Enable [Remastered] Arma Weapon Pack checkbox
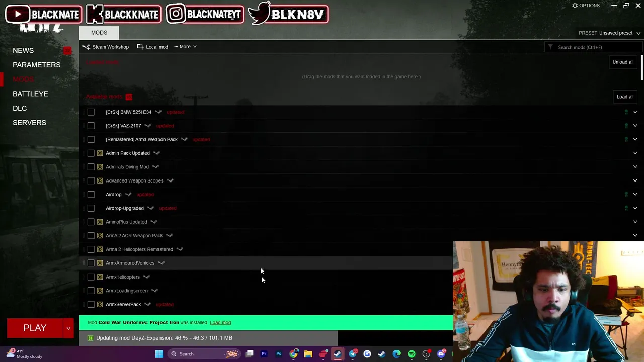The width and height of the screenshot is (644, 362). click(91, 139)
